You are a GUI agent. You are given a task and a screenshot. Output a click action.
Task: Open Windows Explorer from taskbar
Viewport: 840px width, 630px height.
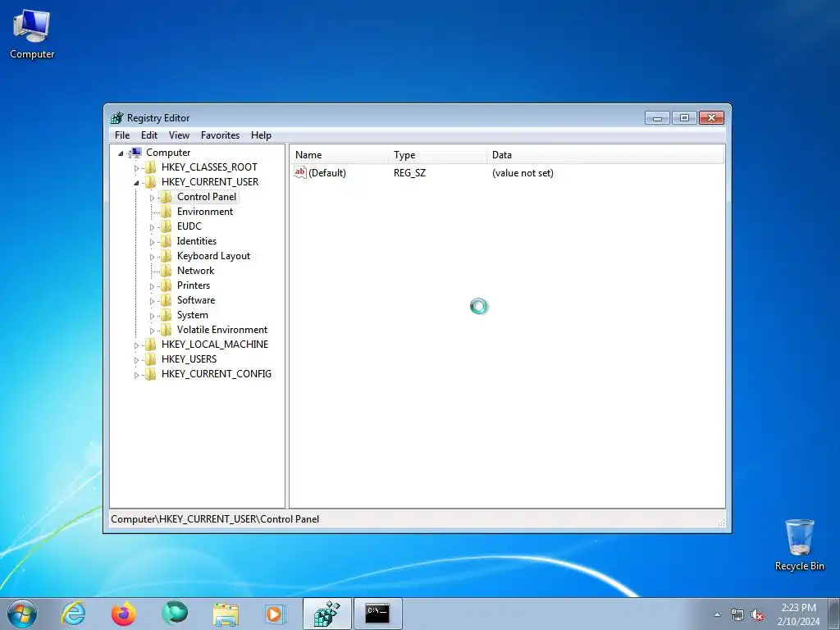tap(226, 614)
